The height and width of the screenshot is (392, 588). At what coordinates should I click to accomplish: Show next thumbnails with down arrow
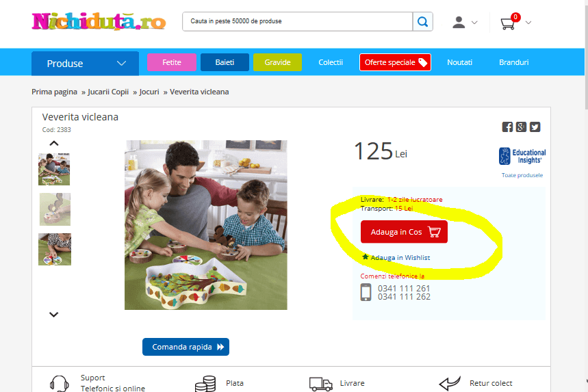point(54,315)
